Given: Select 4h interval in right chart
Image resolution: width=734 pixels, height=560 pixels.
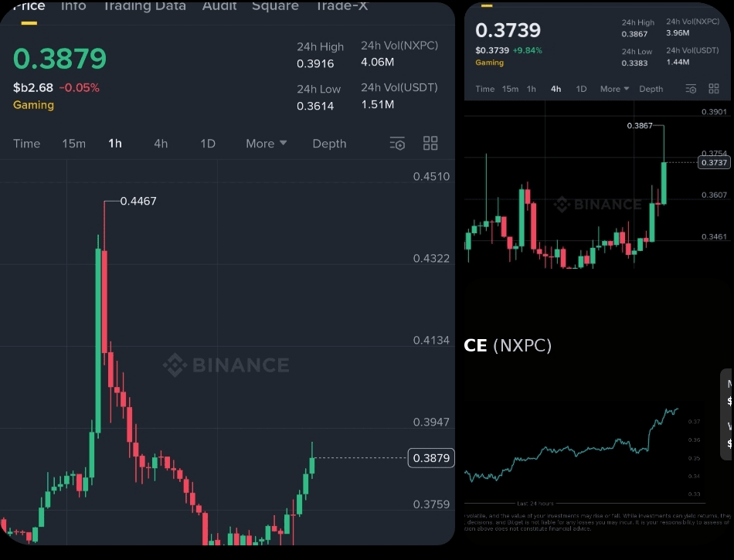Looking at the screenshot, I should [x=556, y=89].
